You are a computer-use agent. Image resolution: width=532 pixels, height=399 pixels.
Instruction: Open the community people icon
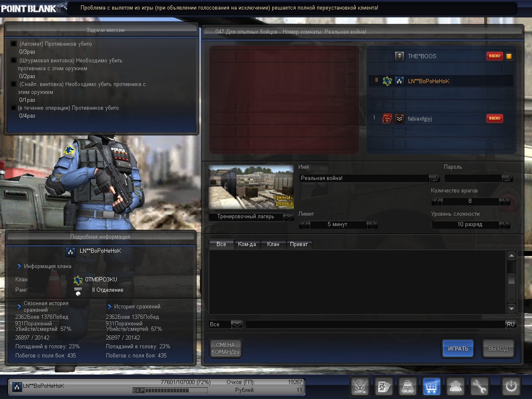click(x=456, y=387)
